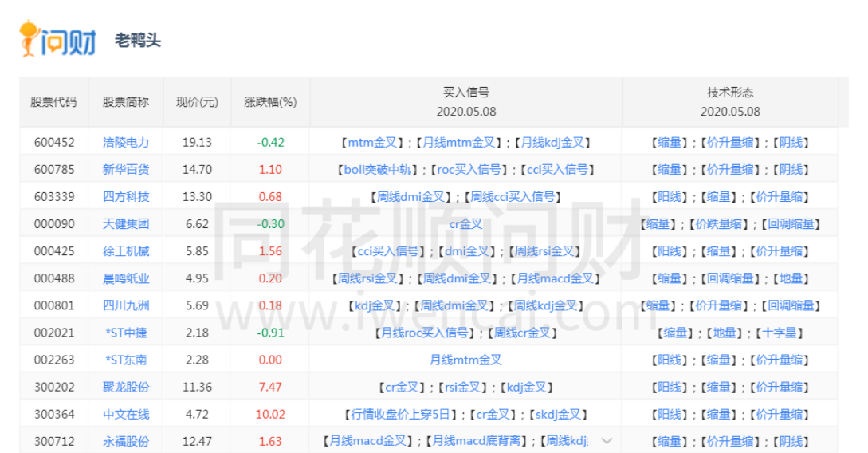The height and width of the screenshot is (453, 868).
Task: Select the 买入信号 column header
Action: click(x=466, y=92)
